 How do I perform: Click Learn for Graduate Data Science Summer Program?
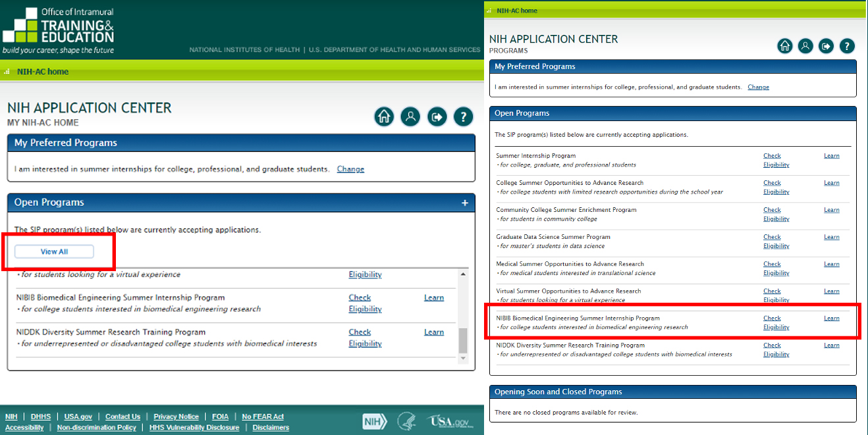832,237
